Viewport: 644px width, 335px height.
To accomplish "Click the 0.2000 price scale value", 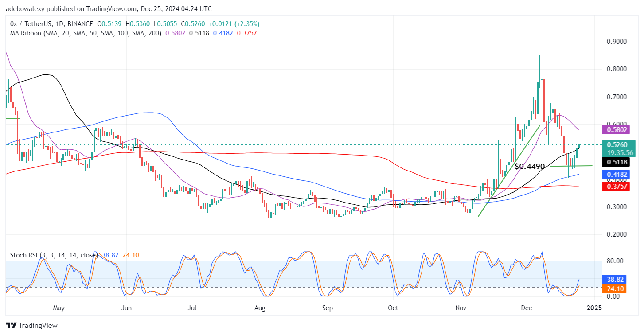I will click(617, 234).
